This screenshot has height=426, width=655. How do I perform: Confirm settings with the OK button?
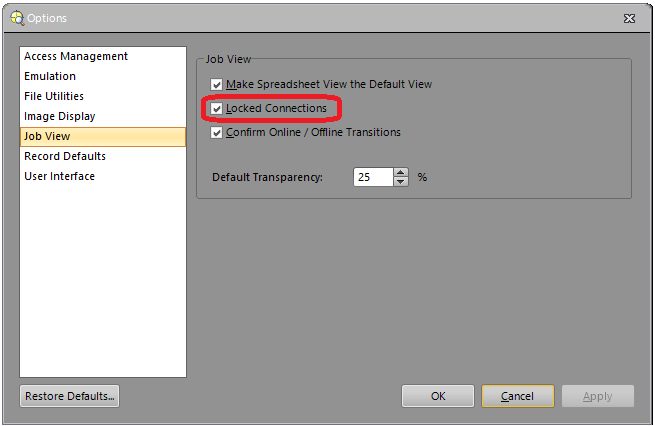(438, 396)
